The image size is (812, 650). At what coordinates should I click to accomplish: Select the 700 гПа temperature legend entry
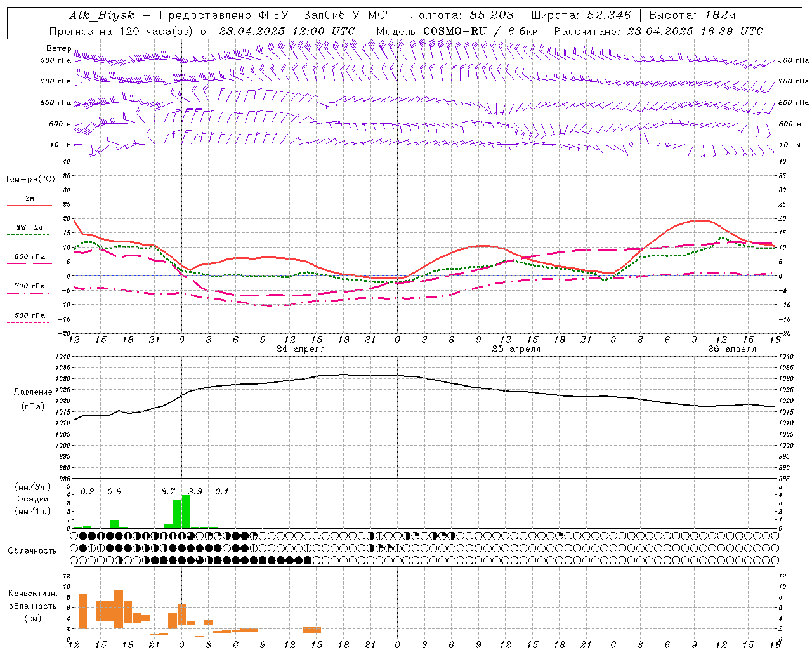[x=30, y=286]
